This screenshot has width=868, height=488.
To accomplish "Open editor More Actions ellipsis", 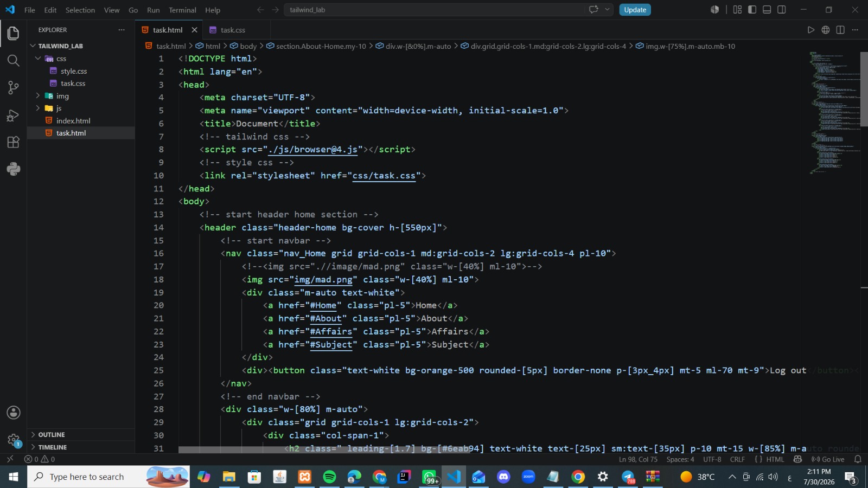I will (x=855, y=30).
